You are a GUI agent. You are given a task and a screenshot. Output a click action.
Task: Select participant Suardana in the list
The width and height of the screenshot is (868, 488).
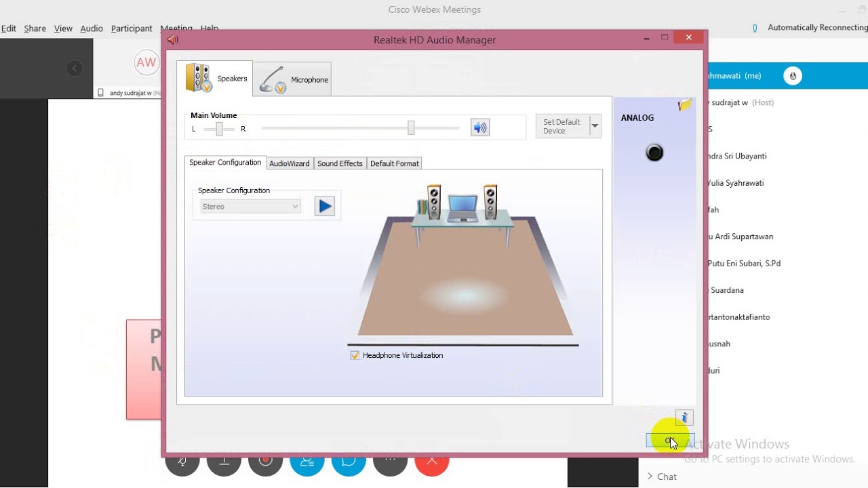click(726, 290)
